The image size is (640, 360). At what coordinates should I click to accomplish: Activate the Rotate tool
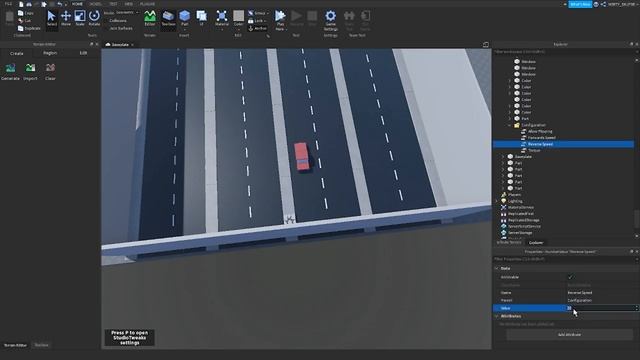[x=94, y=18]
